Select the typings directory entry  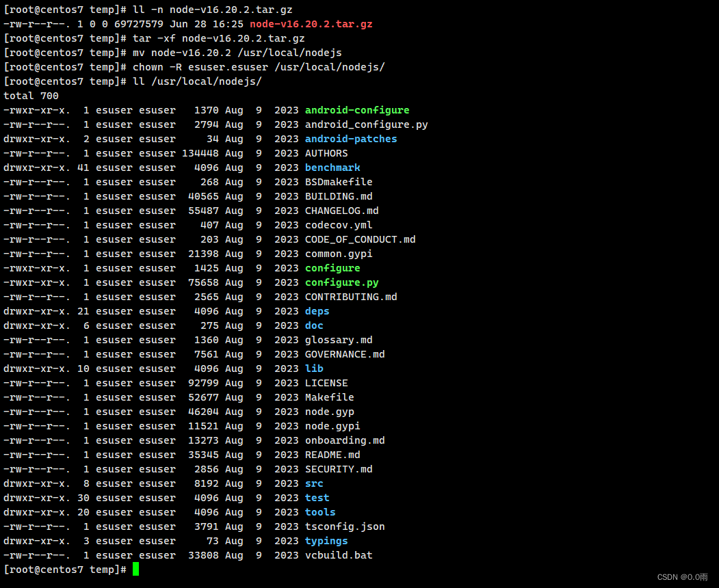click(x=326, y=540)
